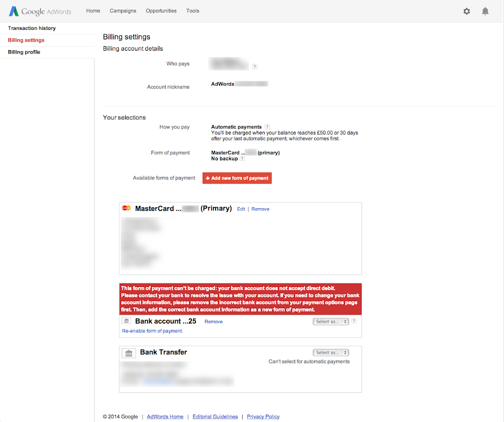Open the Select as dropdown for Bank account ...25
This screenshot has width=504, height=422.
(x=331, y=321)
